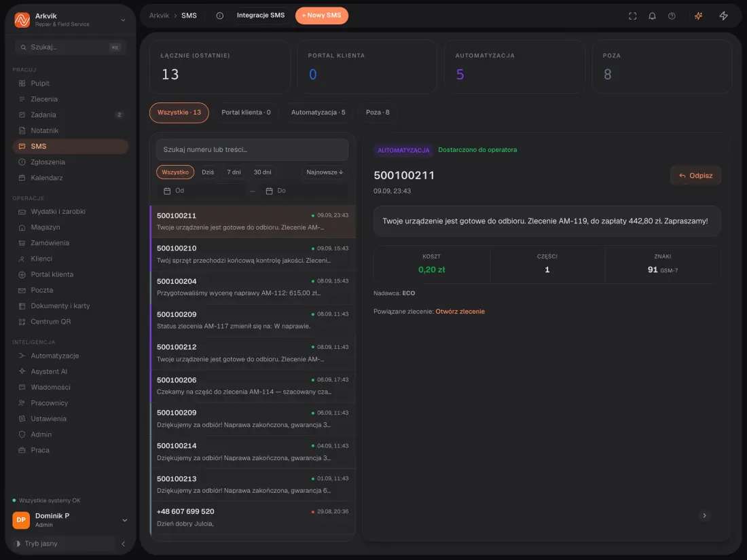Click the AI sparkle icon

pyautogui.click(x=698, y=16)
